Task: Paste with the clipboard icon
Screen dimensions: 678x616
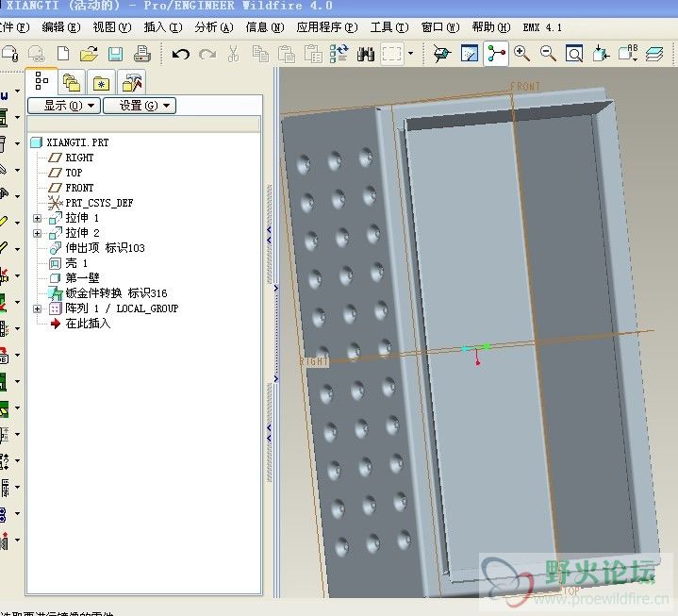Action: coord(287,54)
